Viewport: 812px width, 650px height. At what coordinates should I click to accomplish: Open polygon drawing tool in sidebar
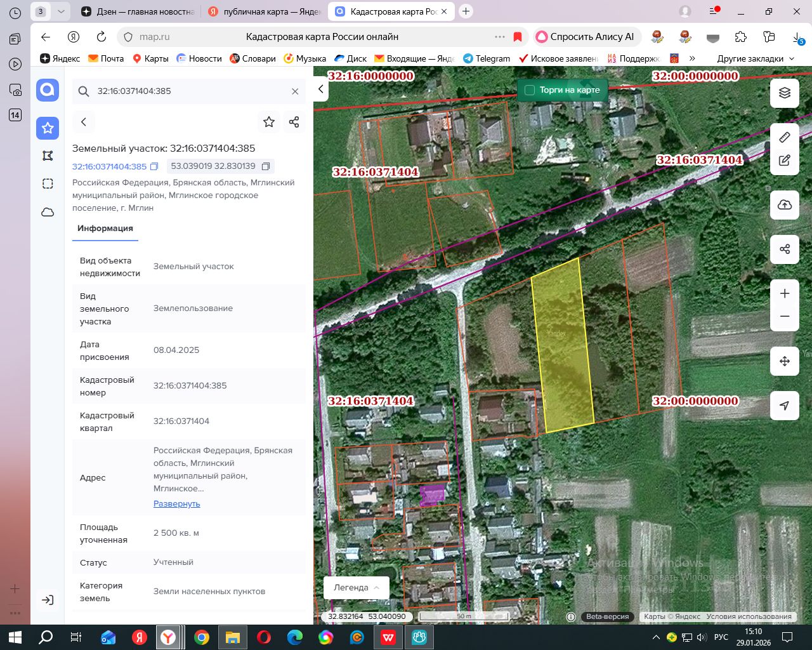(x=48, y=156)
